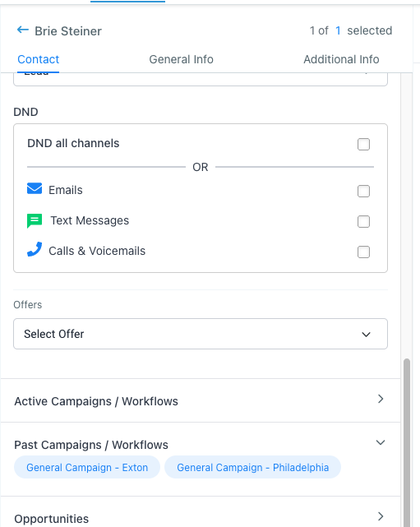Expand the Opportunities section

[201, 514]
